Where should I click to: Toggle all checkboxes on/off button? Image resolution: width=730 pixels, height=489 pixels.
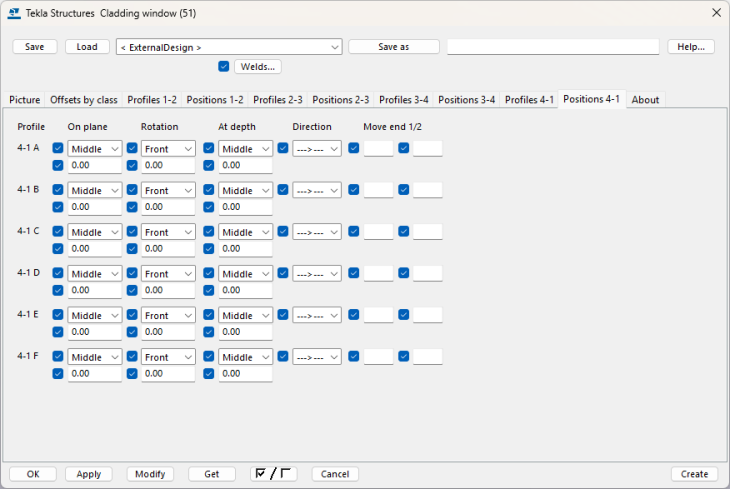pyautogui.click(x=274, y=474)
